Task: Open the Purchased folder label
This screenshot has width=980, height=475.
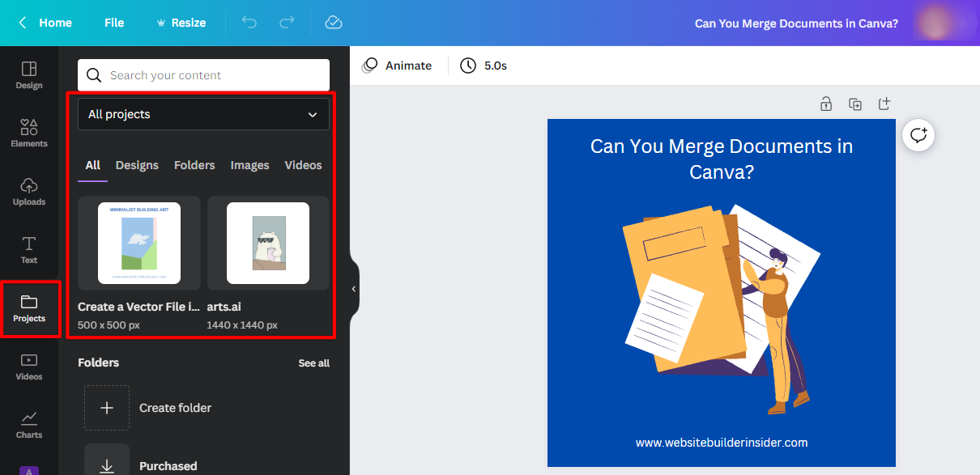Action: (x=168, y=466)
